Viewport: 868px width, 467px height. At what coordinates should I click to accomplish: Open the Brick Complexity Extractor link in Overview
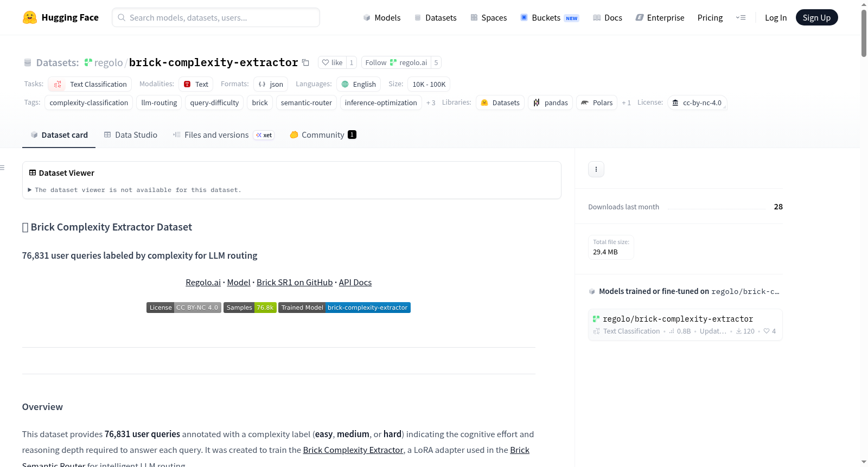(x=353, y=450)
